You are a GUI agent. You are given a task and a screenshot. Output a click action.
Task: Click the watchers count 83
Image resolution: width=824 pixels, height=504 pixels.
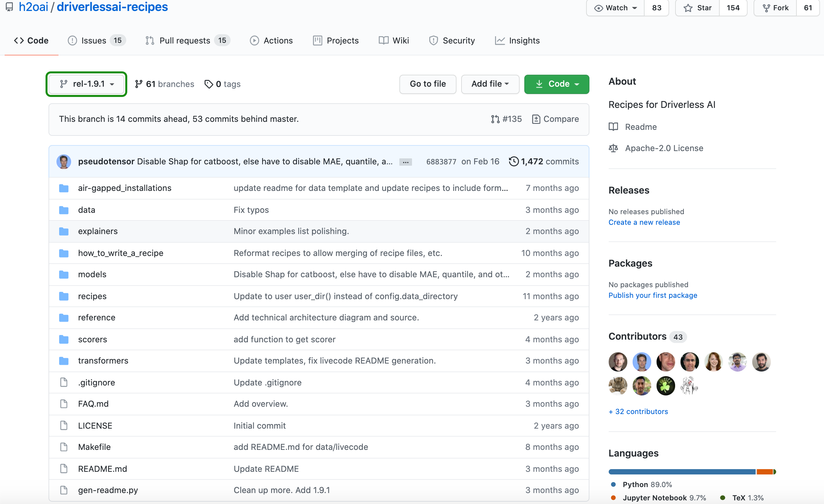[x=656, y=8]
